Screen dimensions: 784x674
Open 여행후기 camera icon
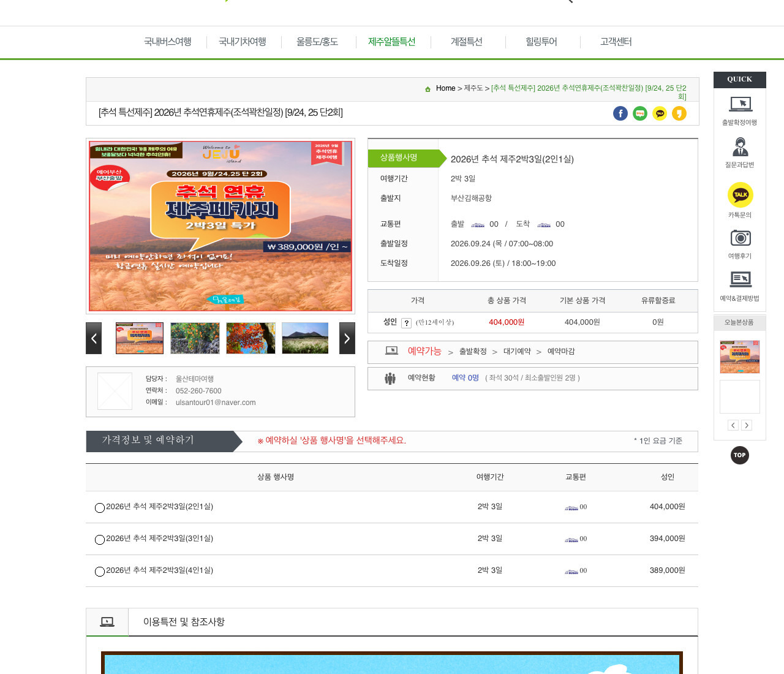(x=740, y=244)
